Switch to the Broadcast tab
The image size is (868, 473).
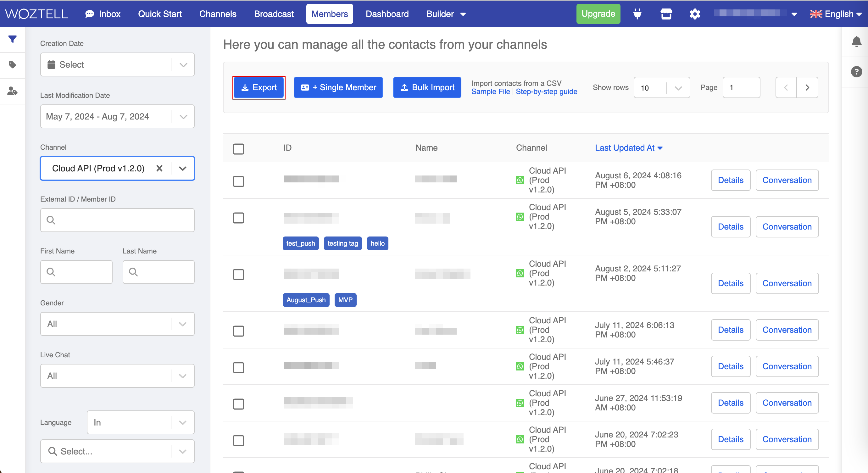pyautogui.click(x=274, y=14)
